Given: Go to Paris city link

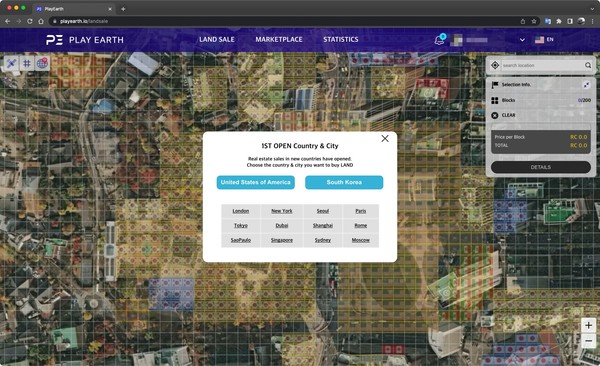Looking at the screenshot, I should point(360,211).
